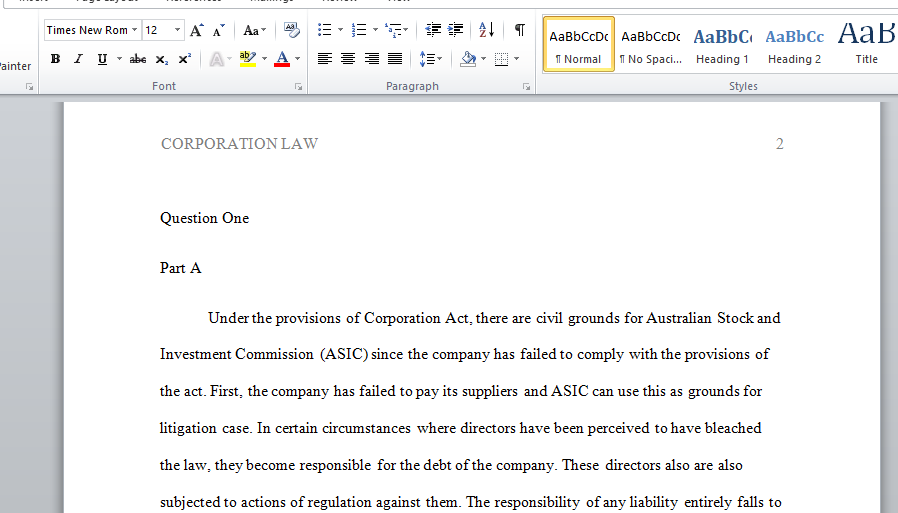The width and height of the screenshot is (898, 513).
Task: Open Font dialog box launcher
Action: [x=298, y=87]
